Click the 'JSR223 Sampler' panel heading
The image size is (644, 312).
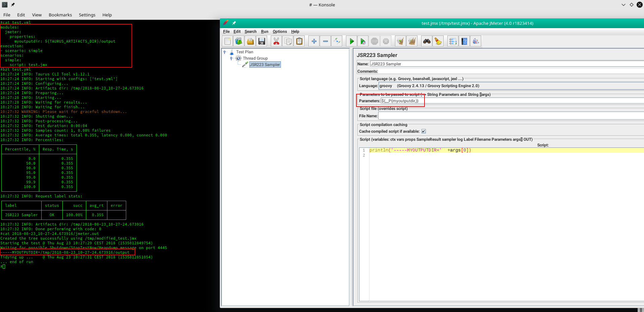(377, 55)
